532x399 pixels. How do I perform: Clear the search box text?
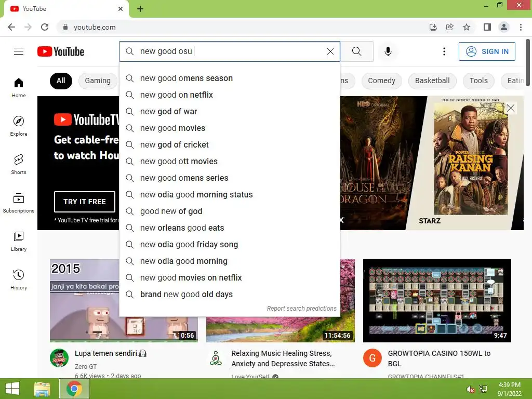[x=330, y=51]
